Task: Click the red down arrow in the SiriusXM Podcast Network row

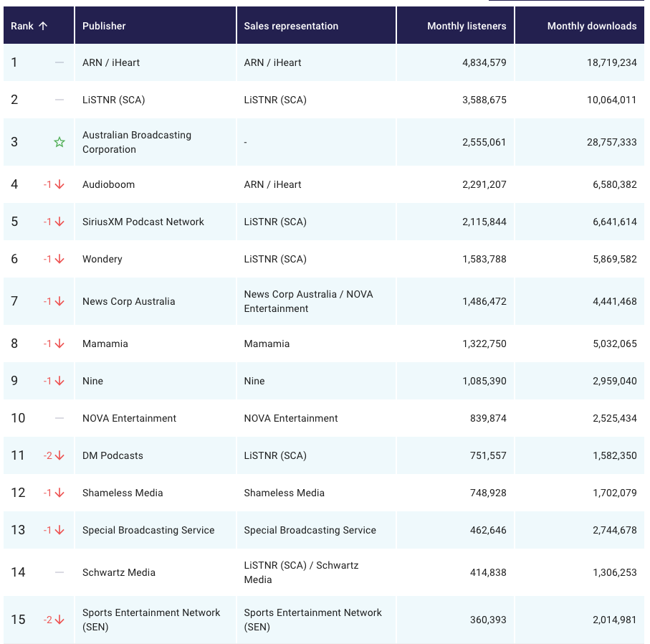Action: coord(59,222)
